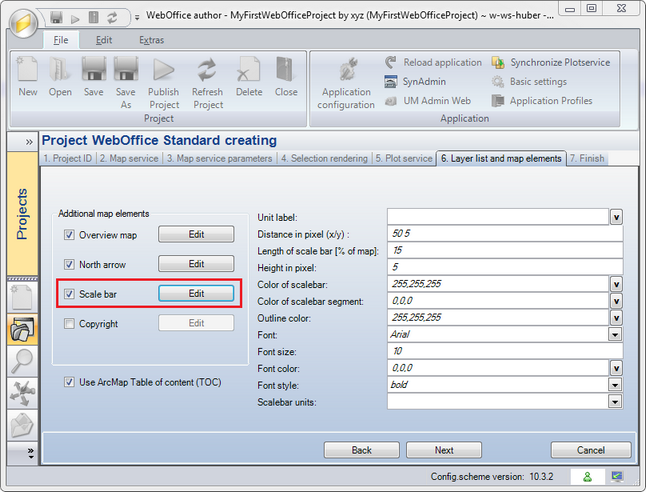
Task: Expand the left sidebar with top chevron
Action: coord(28,142)
